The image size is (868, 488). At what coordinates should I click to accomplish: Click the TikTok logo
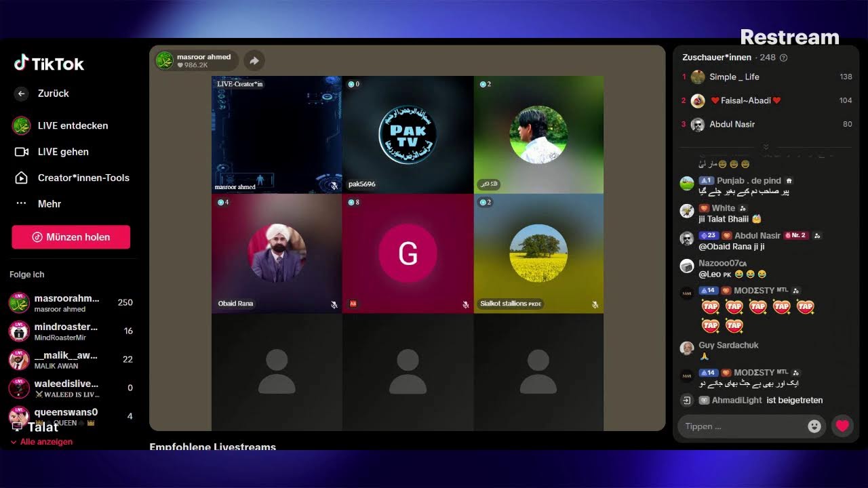click(x=49, y=64)
